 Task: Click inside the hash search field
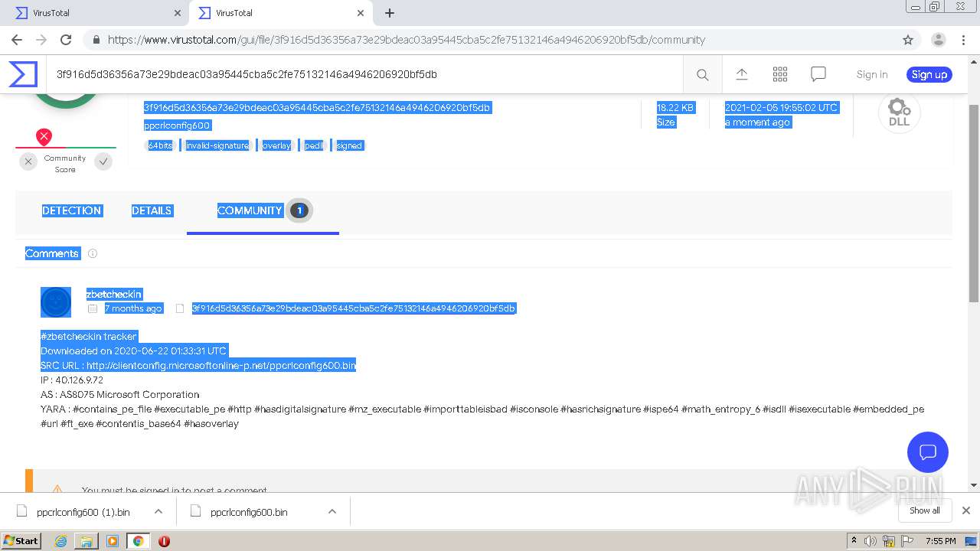(x=364, y=74)
